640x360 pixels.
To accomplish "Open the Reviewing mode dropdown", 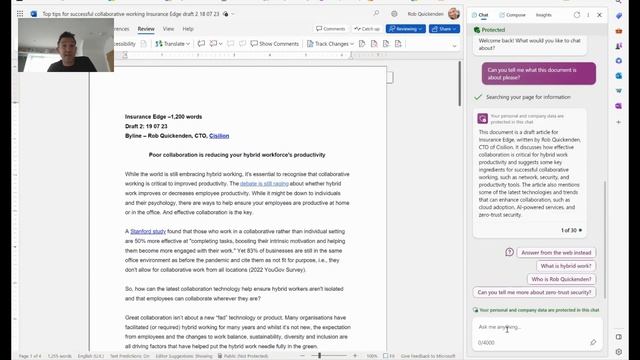I will click(406, 29).
